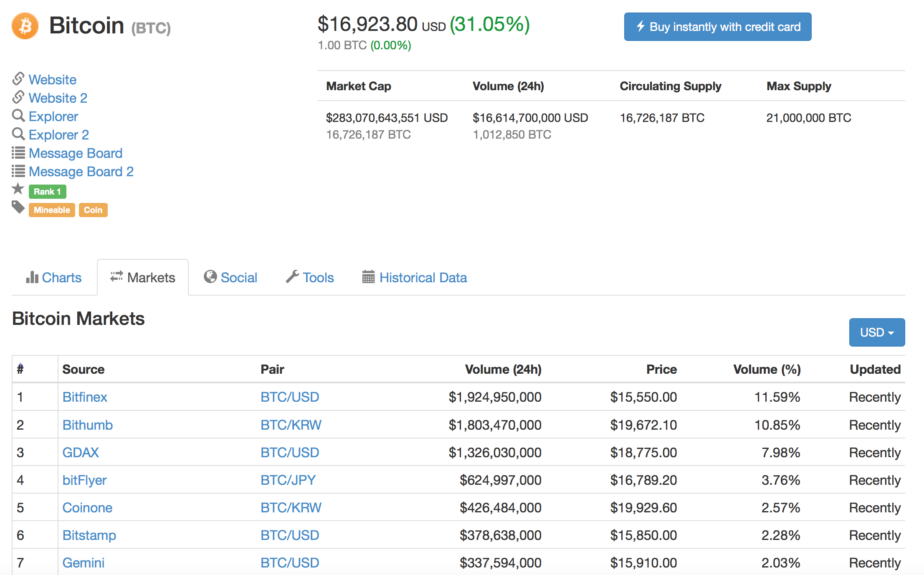The width and height of the screenshot is (924, 575).
Task: Open the Coinone exchange link
Action: coord(87,507)
